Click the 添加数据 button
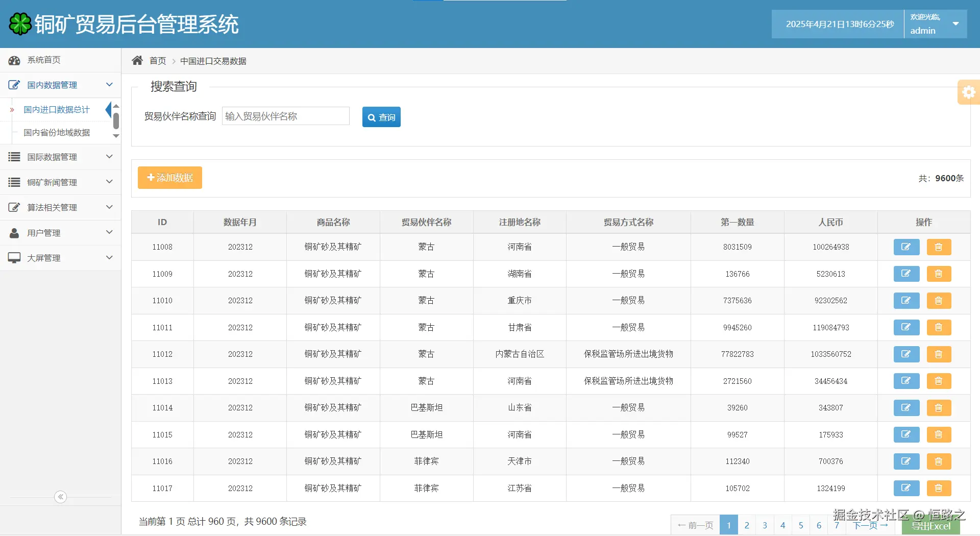Image resolution: width=980 pixels, height=536 pixels. [170, 178]
